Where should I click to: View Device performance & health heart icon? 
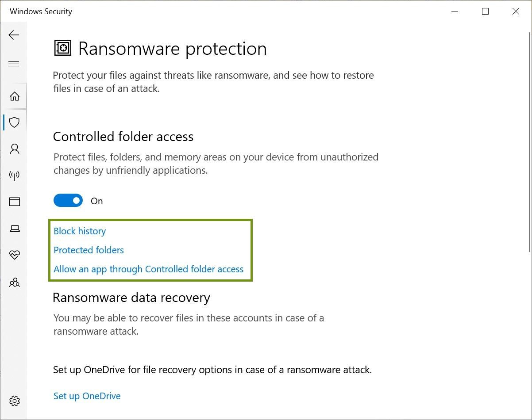[14, 255]
